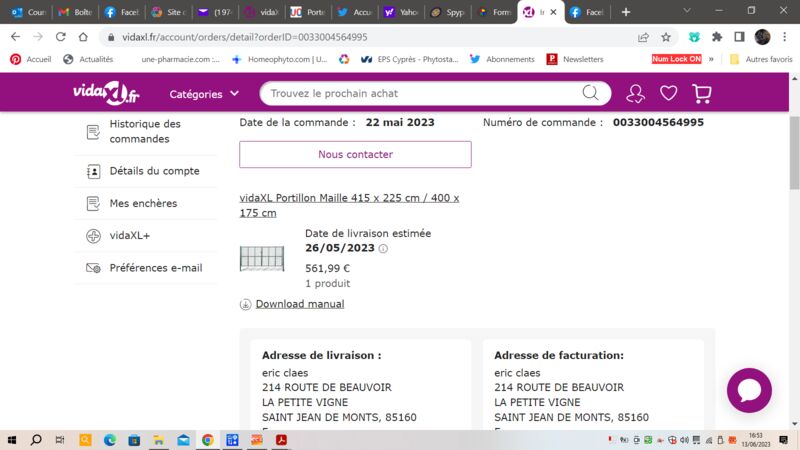The width and height of the screenshot is (800, 450).
Task: Open the user account icon in header
Action: [x=635, y=94]
